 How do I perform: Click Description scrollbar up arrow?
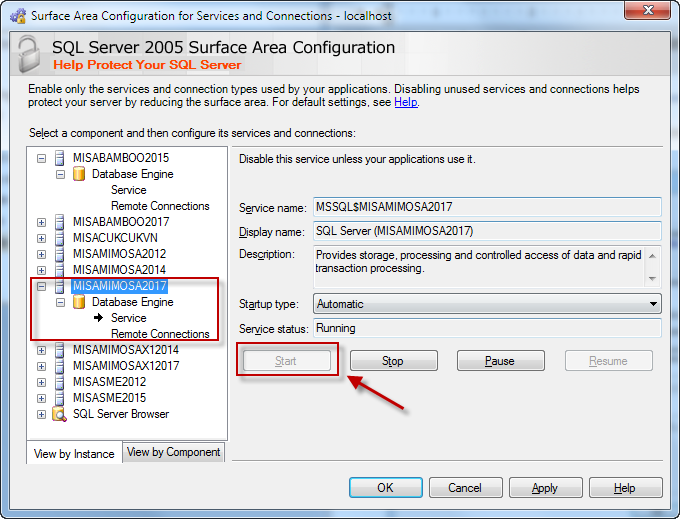[x=652, y=256]
